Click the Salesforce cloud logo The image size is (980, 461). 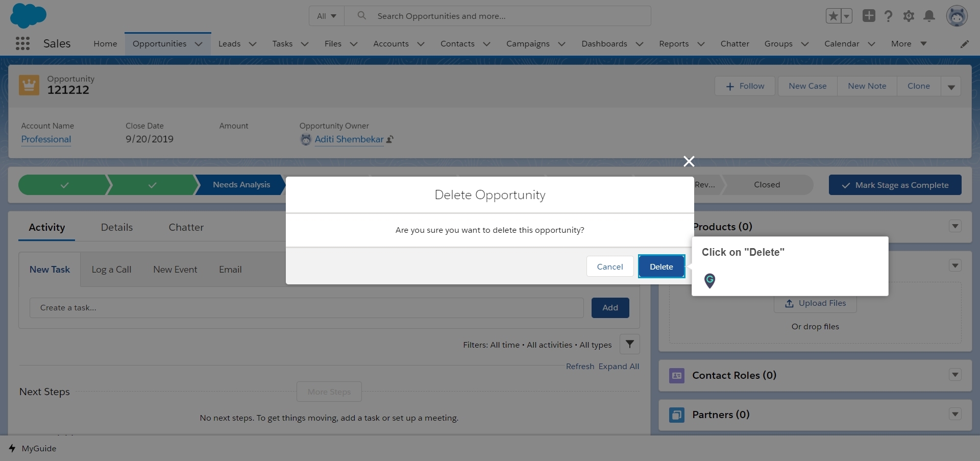(x=28, y=15)
